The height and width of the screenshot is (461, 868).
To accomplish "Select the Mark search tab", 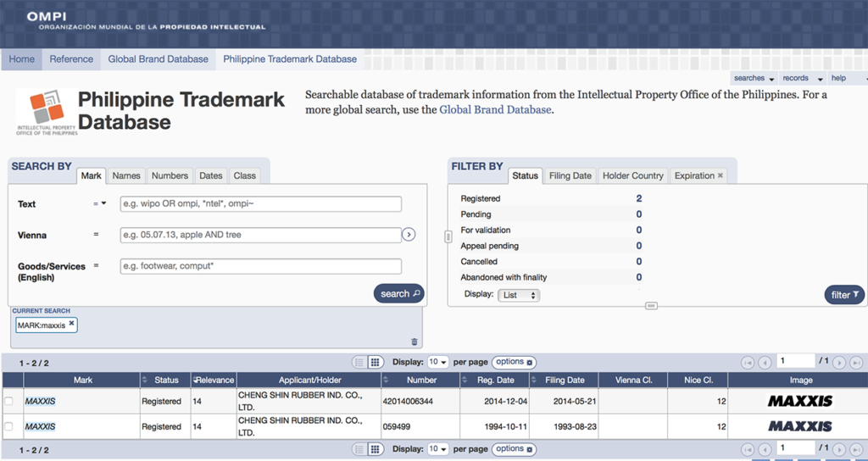I will 92,175.
